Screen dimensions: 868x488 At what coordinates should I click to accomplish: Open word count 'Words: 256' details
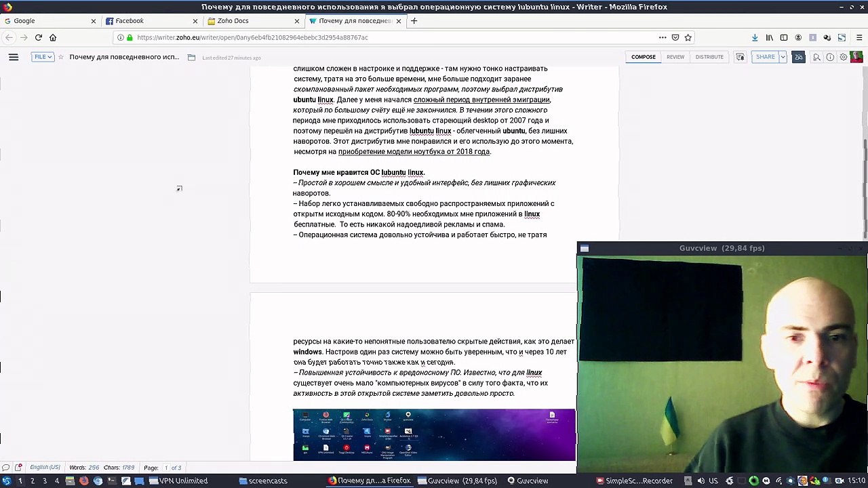(x=84, y=468)
